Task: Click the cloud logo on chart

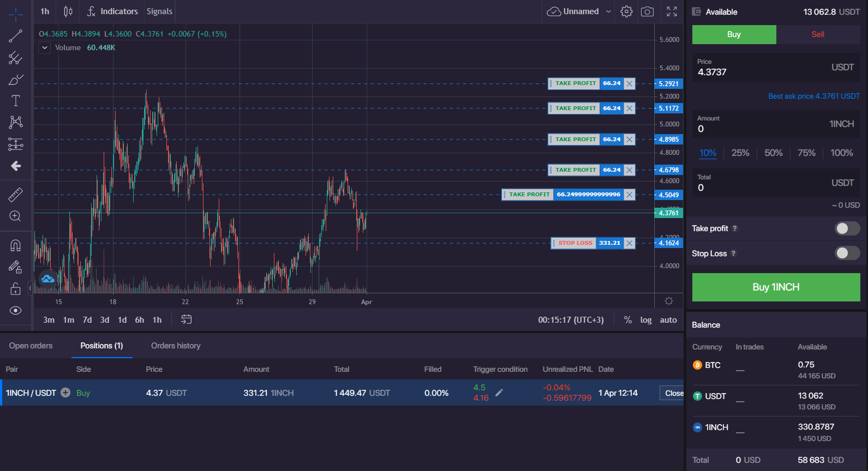Action: pos(48,279)
